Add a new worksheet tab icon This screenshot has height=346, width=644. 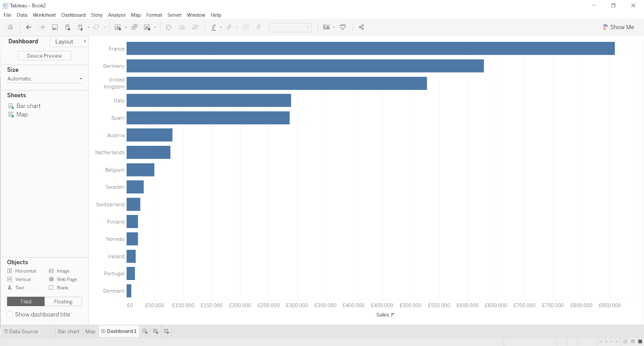145,331
